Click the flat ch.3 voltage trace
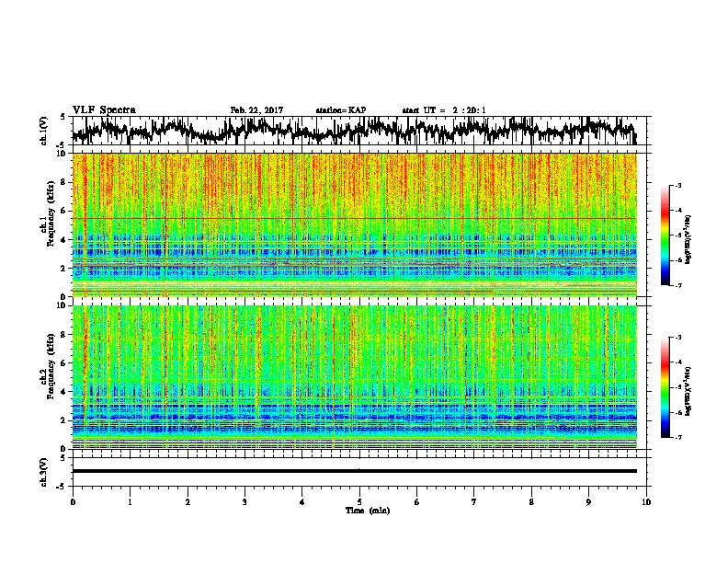 (354, 471)
